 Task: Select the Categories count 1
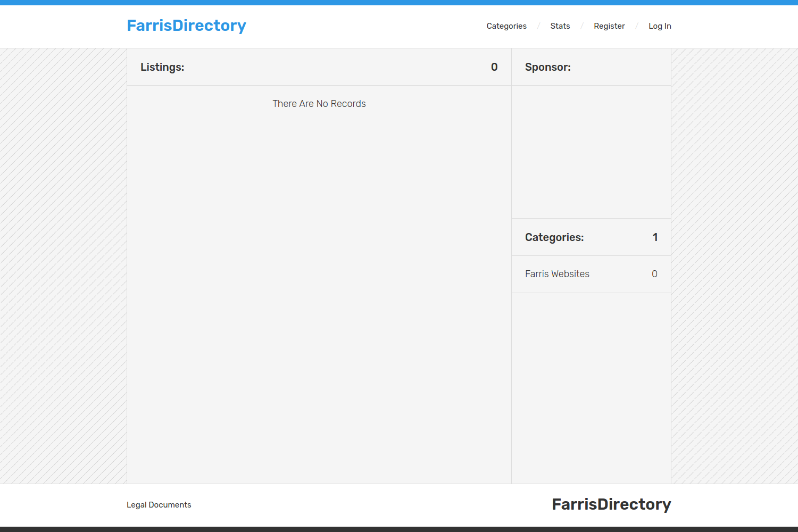[x=655, y=237]
